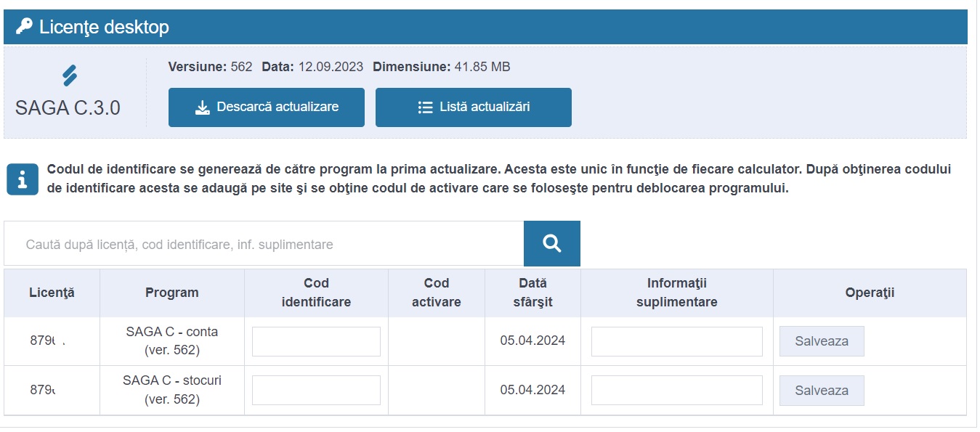Click the Cod activare column header

coord(437,293)
